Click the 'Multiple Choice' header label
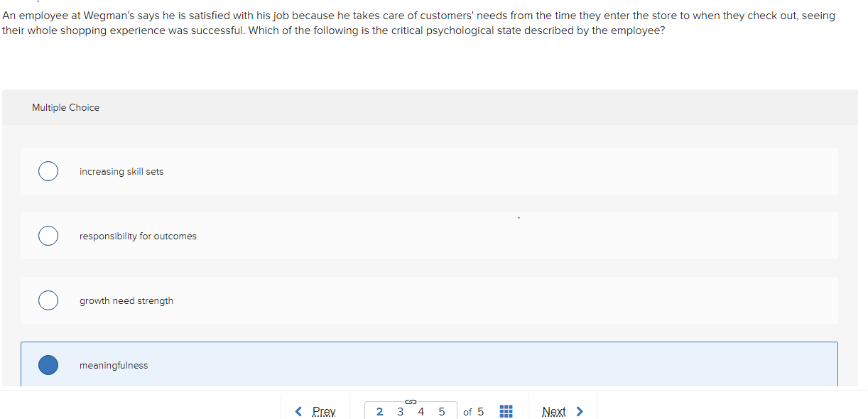868x419 pixels. click(65, 107)
